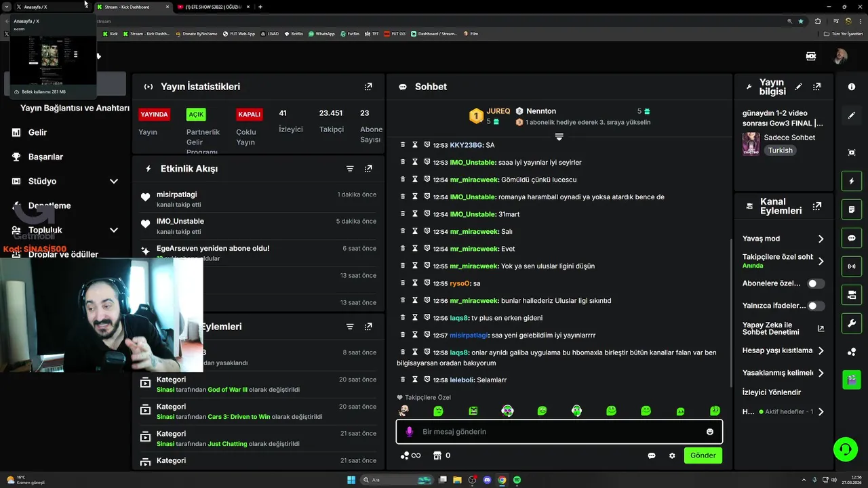Screen dimensions: 868x488
Task: Open the browser tab search dropdown
Action: click(x=6, y=7)
